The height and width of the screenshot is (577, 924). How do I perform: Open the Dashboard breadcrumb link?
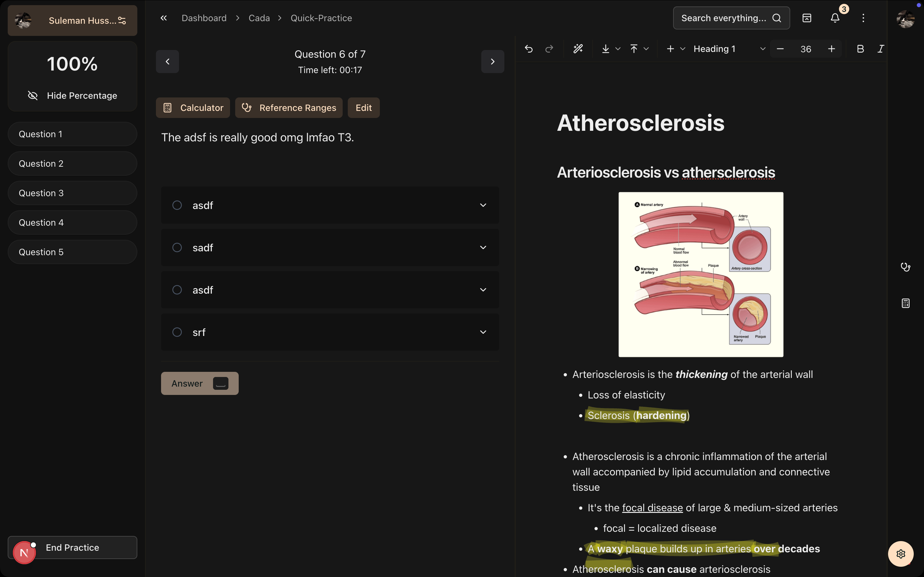[x=204, y=18]
